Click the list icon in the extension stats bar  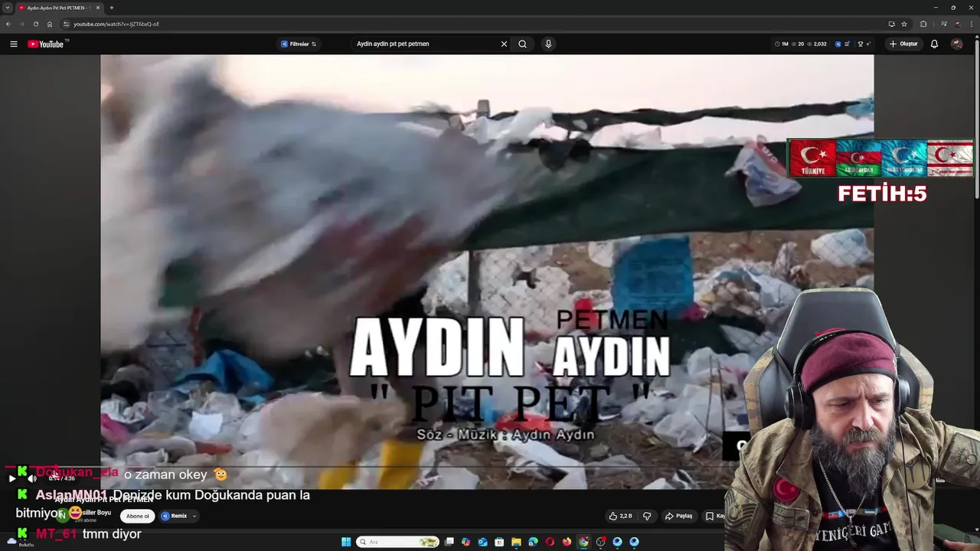coord(847,44)
